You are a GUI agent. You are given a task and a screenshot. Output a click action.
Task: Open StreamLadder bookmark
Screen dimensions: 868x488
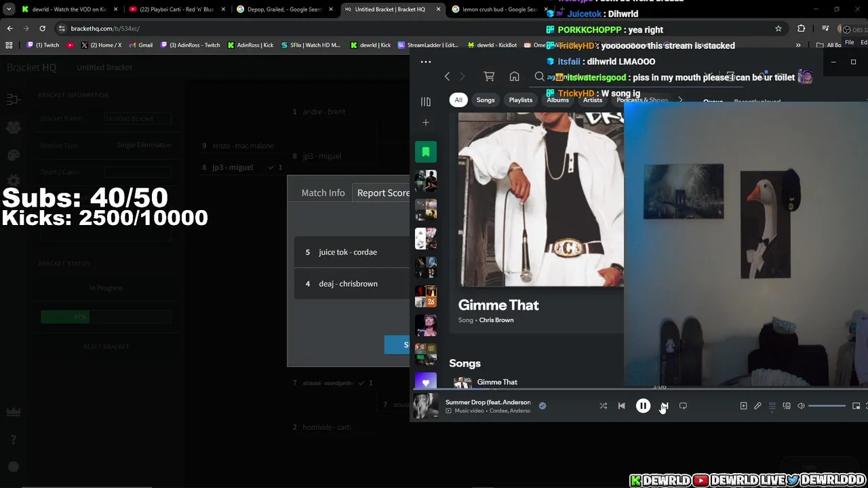coord(428,45)
